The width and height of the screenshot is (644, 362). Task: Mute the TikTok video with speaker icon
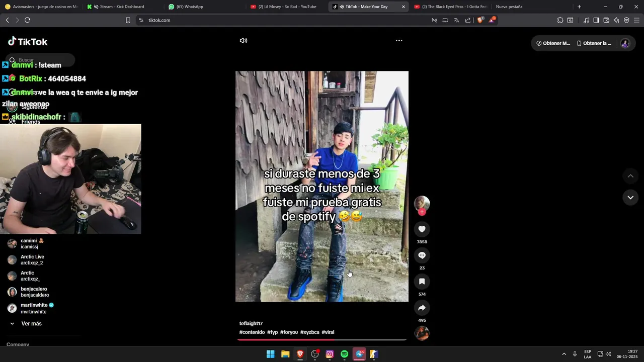coord(244,41)
